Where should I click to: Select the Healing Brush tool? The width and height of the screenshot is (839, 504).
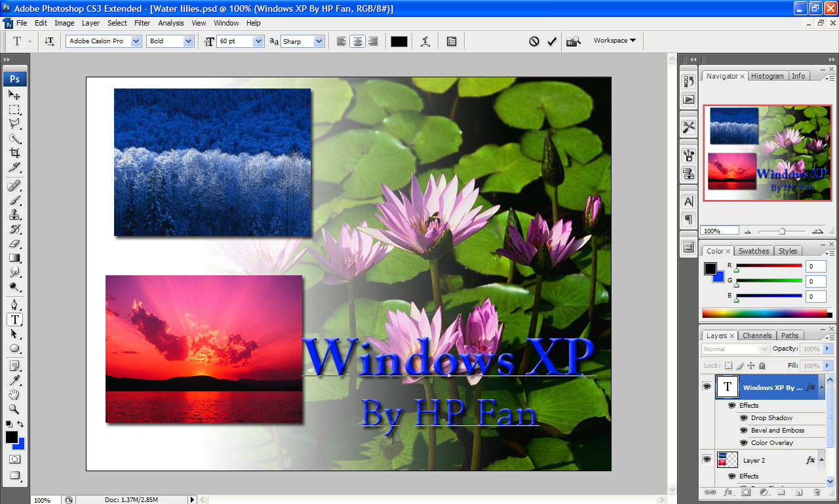tap(14, 186)
